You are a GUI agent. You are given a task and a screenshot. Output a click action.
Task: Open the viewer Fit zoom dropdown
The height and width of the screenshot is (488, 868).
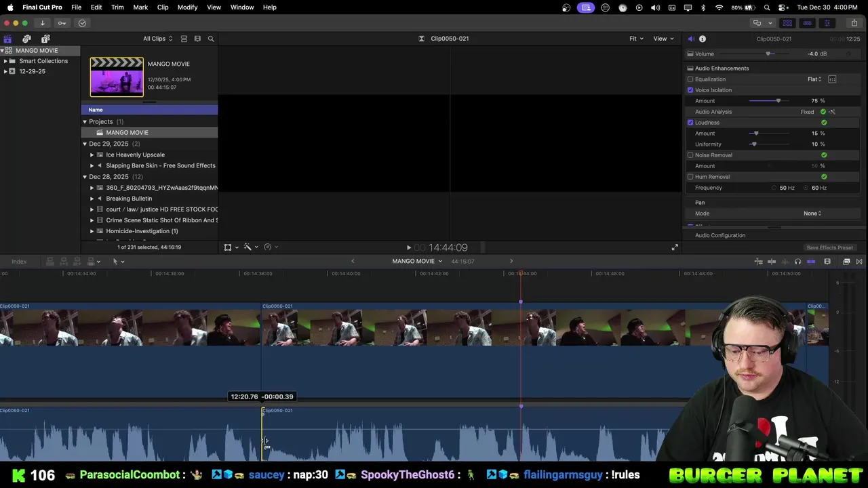click(x=636, y=39)
